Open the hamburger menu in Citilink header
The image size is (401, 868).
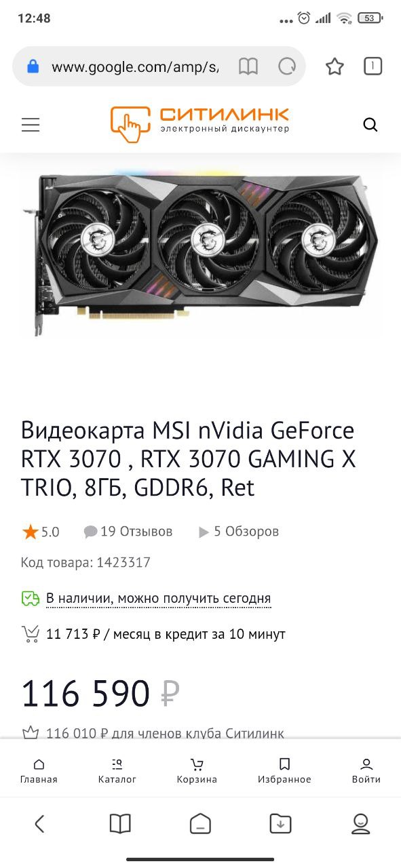tap(31, 125)
